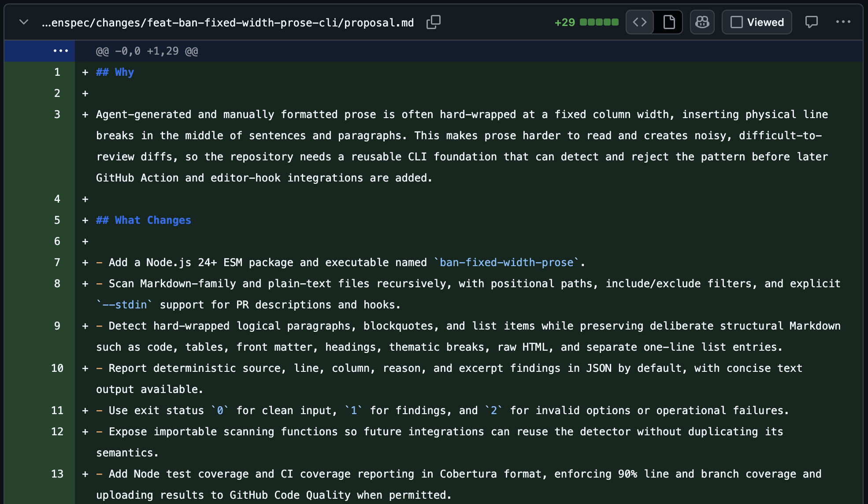Collapse the proposal.md file diff
Screen dimensions: 868x504
(x=24, y=22)
